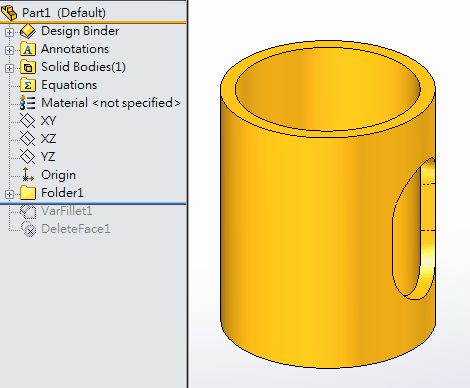Expand the Solid Bodies(1) node
The height and width of the screenshot is (388, 470).
(9, 68)
